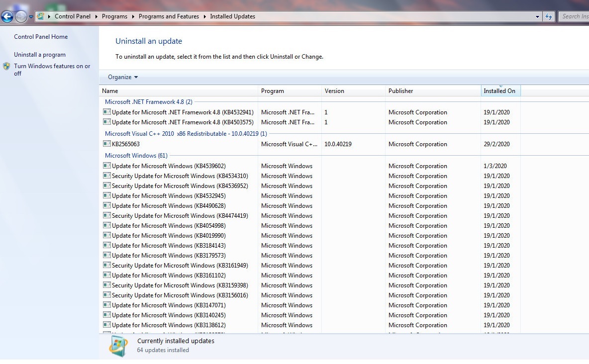The height and width of the screenshot is (364, 589).
Task: Click the Forward navigation arrow button
Action: coord(21,16)
